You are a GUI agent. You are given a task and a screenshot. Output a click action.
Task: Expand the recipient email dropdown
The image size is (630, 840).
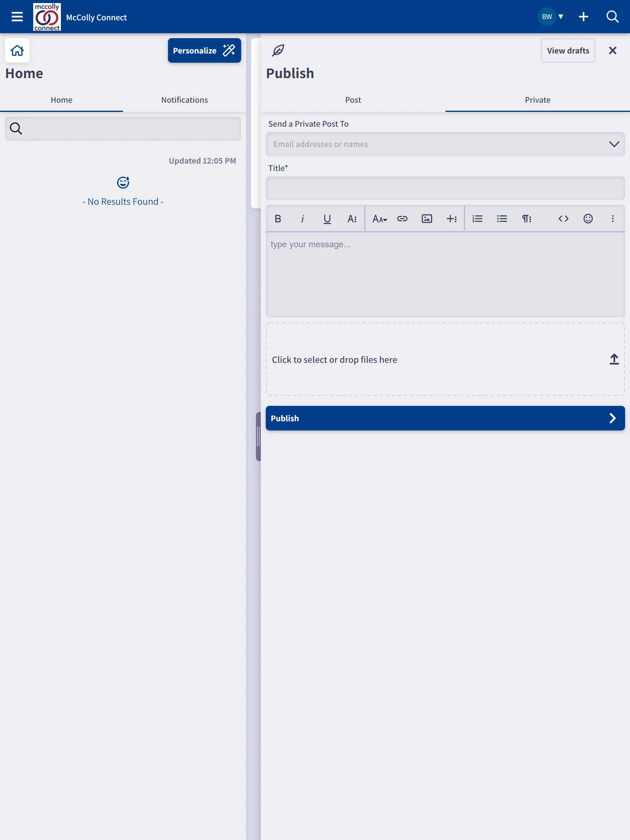tap(614, 144)
